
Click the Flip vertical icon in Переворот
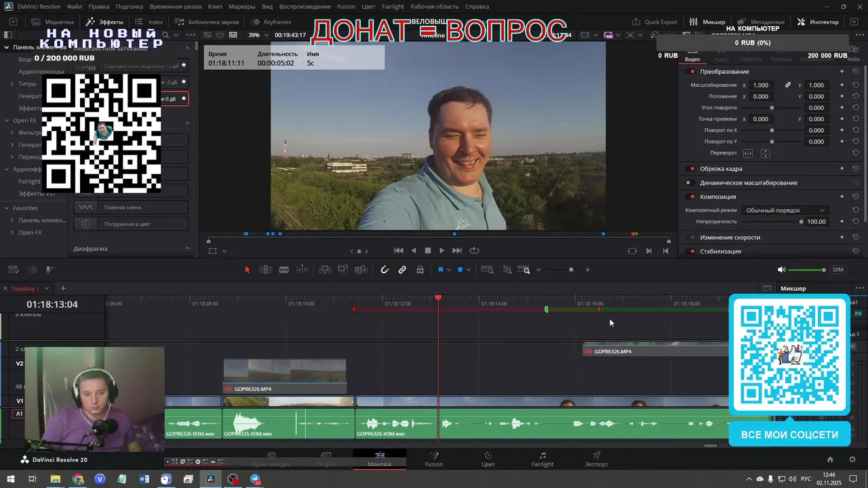(x=765, y=153)
